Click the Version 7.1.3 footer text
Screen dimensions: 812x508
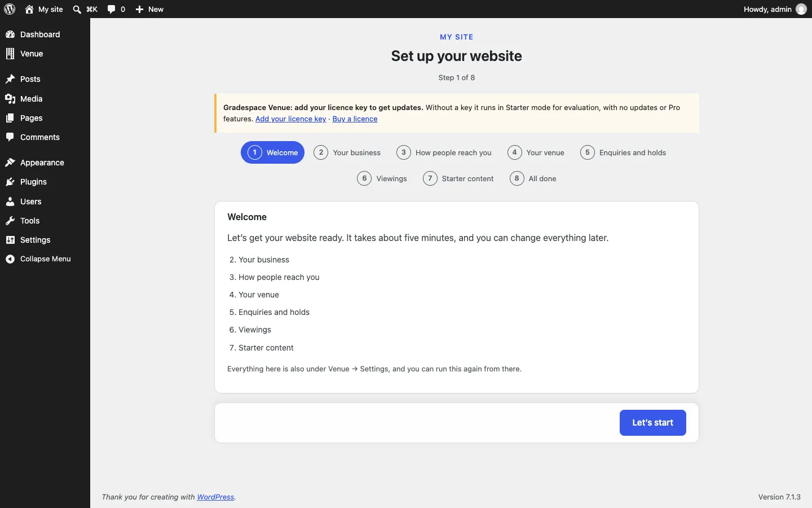[x=779, y=497]
